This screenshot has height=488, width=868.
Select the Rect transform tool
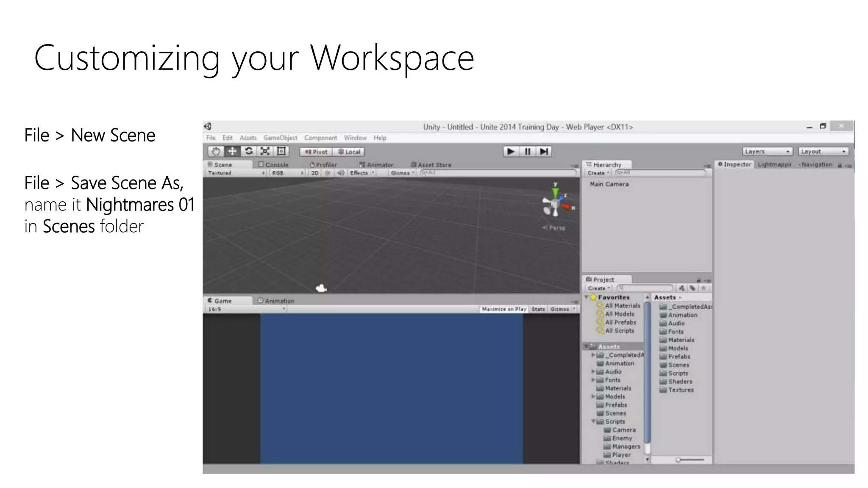pyautogui.click(x=281, y=151)
